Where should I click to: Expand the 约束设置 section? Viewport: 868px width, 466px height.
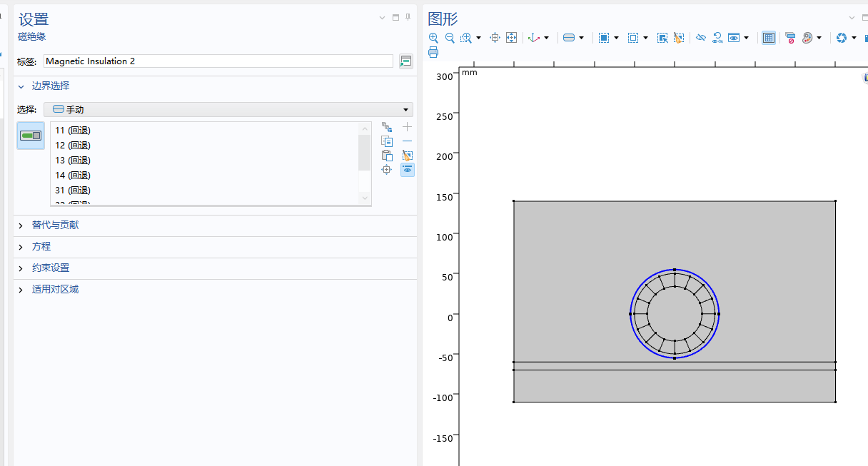21,268
